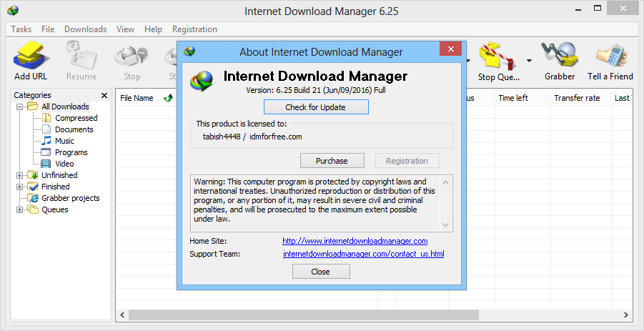The image size is (644, 331).
Task: Close the About dialog with red X
Action: (x=450, y=49)
